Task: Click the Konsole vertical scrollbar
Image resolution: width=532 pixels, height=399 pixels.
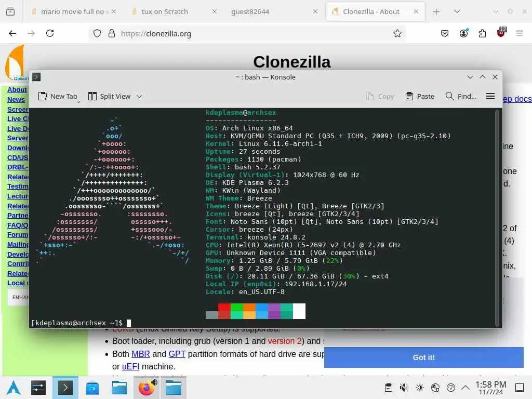Action: tap(497, 217)
